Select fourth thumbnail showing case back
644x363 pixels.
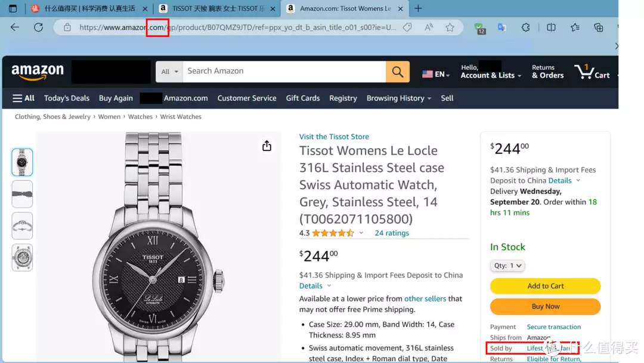pyautogui.click(x=22, y=257)
